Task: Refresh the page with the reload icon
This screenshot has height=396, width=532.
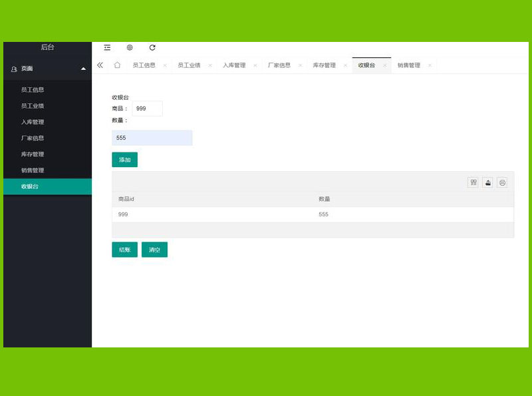Action: click(152, 47)
